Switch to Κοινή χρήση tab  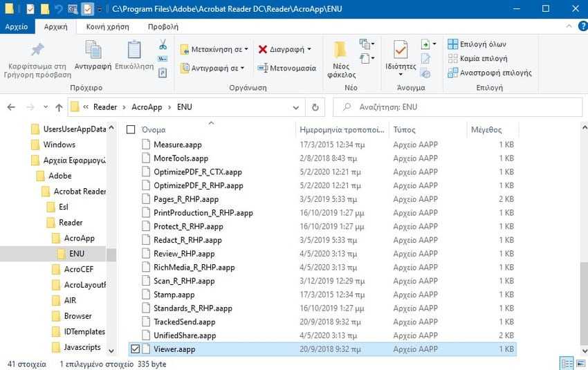pyautogui.click(x=108, y=26)
